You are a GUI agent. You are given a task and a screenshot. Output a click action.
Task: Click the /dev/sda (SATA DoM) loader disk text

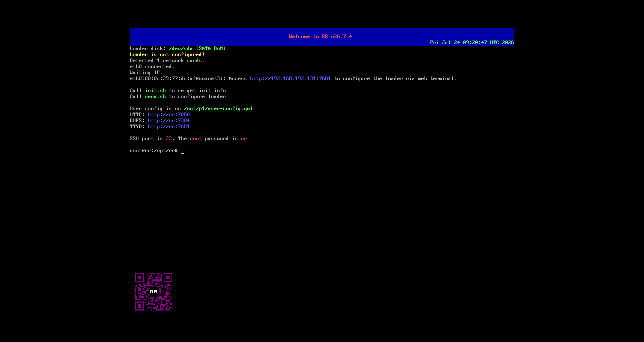pyautogui.click(x=197, y=49)
